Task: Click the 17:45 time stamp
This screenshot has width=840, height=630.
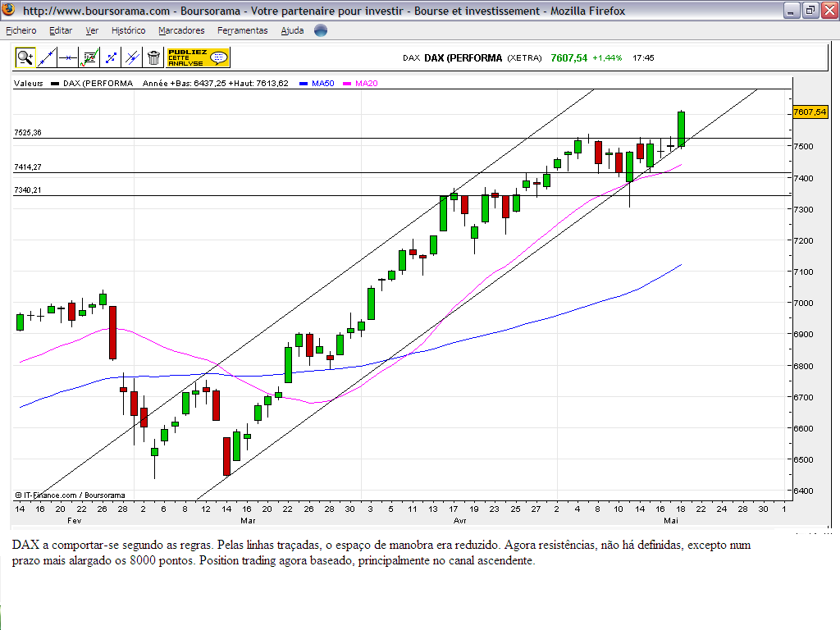Action: pos(643,58)
